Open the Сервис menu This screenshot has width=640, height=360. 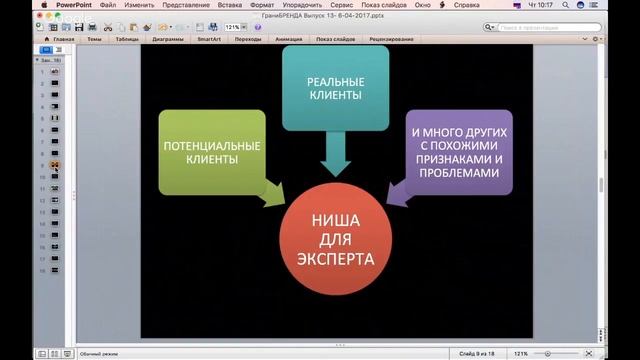[341, 5]
